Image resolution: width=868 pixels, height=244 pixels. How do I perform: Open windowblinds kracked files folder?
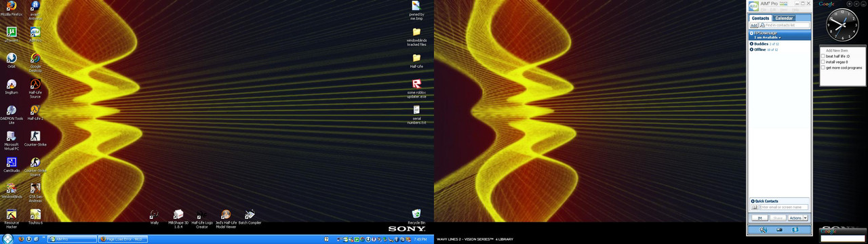[x=416, y=37]
